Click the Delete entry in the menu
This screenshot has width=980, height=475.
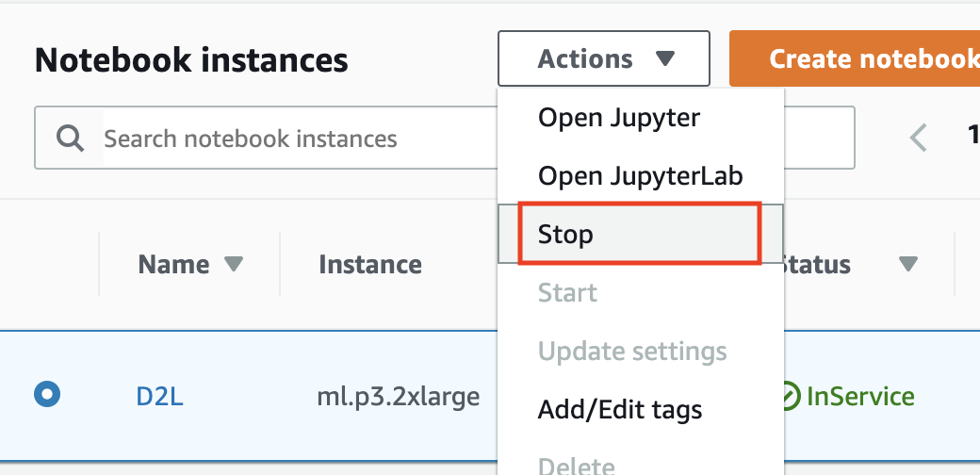tap(576, 465)
